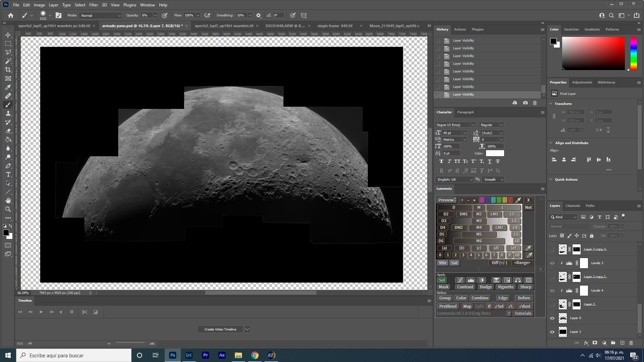Open the Layers Kind filter dropdown
Screen dimensions: 644x362
(x=563, y=217)
